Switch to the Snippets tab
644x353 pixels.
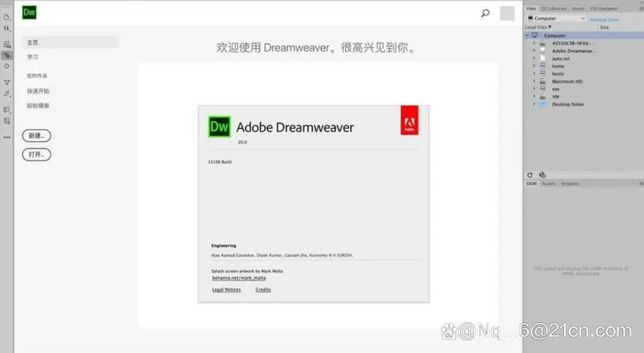coord(570,184)
